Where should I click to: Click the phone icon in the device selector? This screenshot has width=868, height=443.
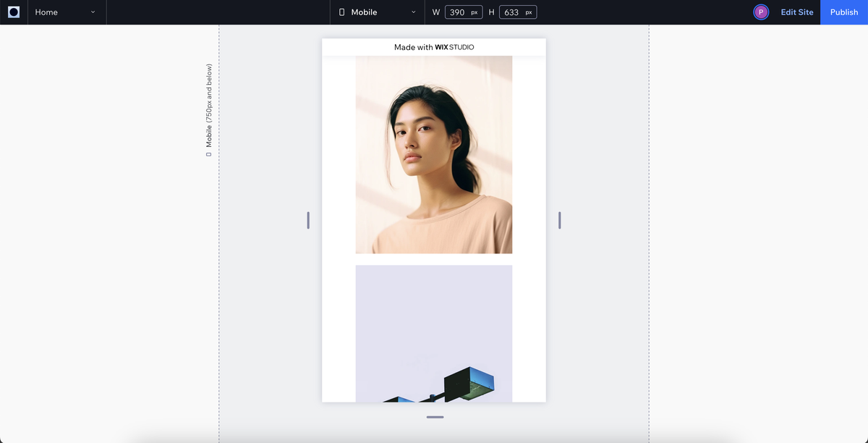point(344,12)
